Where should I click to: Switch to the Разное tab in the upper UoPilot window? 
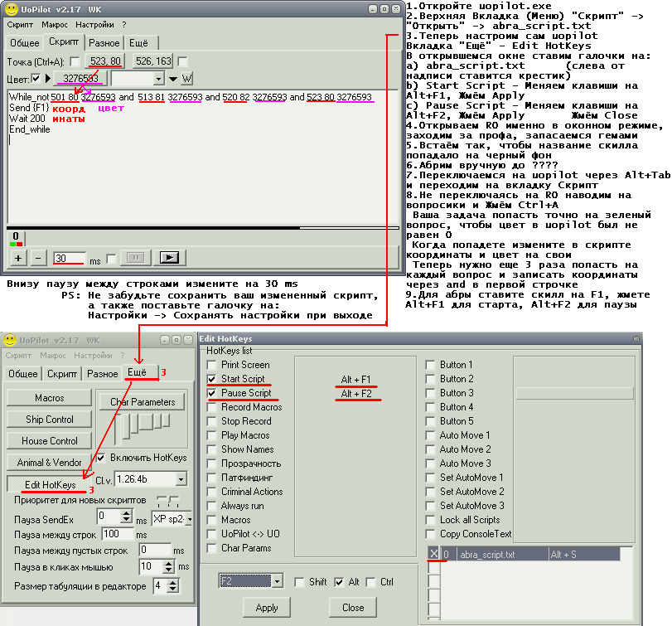click(x=104, y=43)
